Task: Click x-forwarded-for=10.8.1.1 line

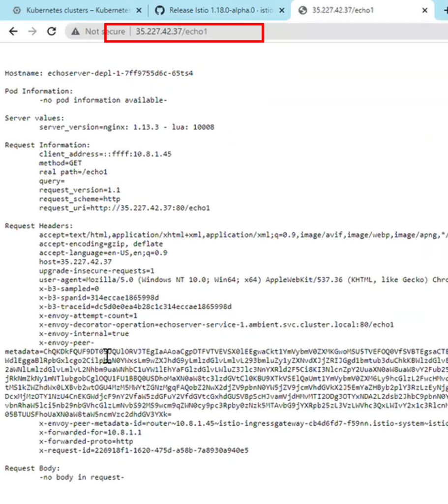Action: (x=90, y=433)
